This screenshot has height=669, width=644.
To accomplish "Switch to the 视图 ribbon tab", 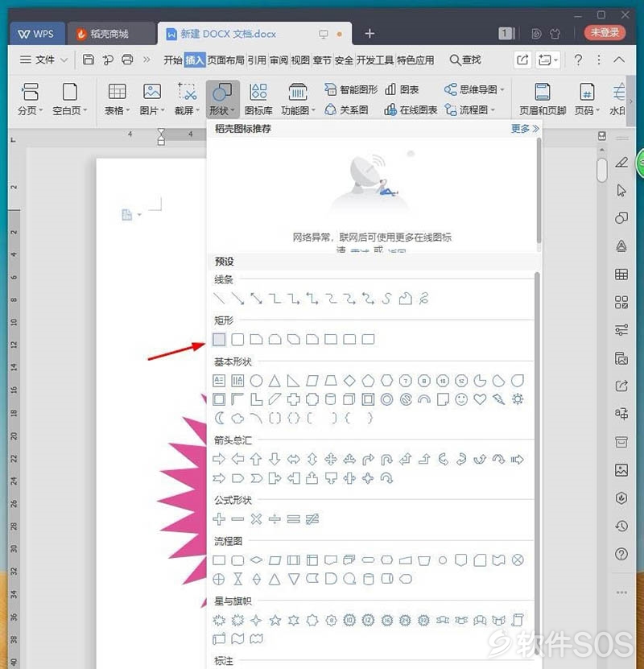I will [x=300, y=60].
